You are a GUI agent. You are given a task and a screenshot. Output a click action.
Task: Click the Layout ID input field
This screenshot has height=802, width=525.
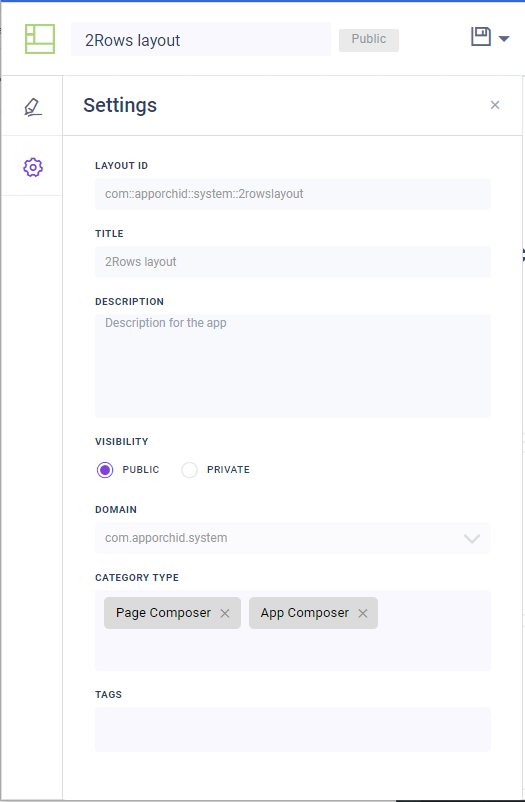coord(293,194)
